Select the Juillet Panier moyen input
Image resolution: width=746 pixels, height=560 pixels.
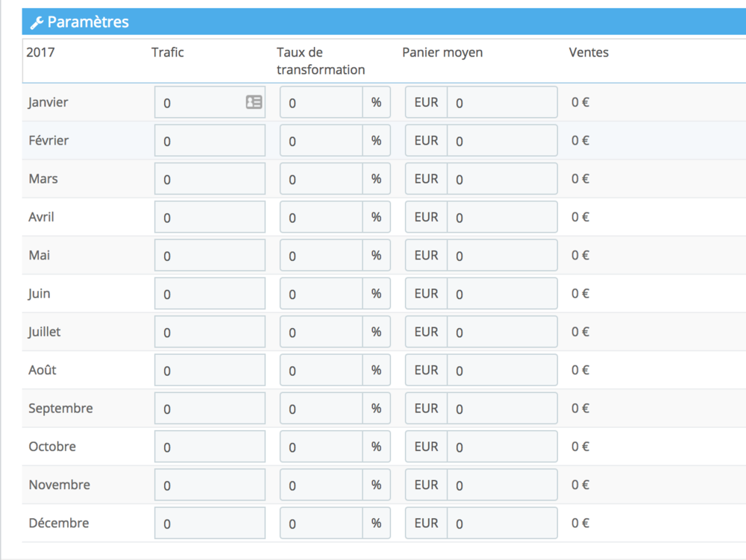tap(502, 332)
